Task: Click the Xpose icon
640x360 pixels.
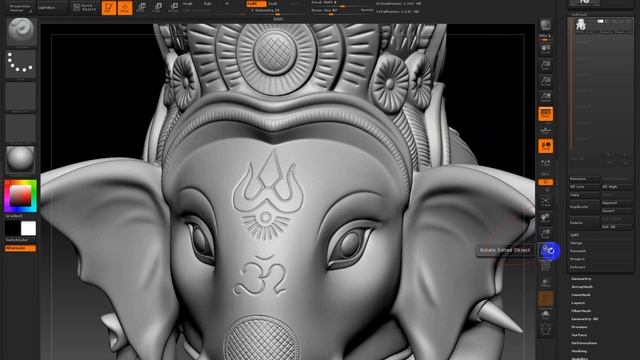Action: pos(545,330)
